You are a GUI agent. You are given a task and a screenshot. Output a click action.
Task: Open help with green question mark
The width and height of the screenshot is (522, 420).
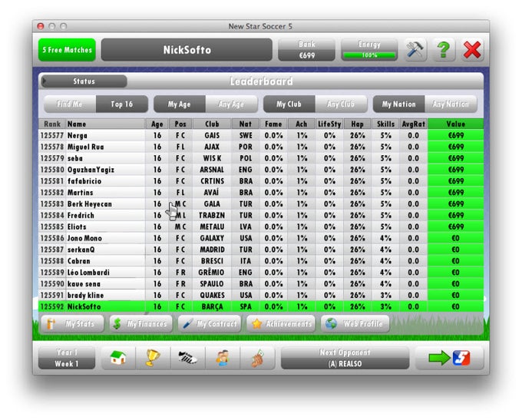tap(444, 50)
